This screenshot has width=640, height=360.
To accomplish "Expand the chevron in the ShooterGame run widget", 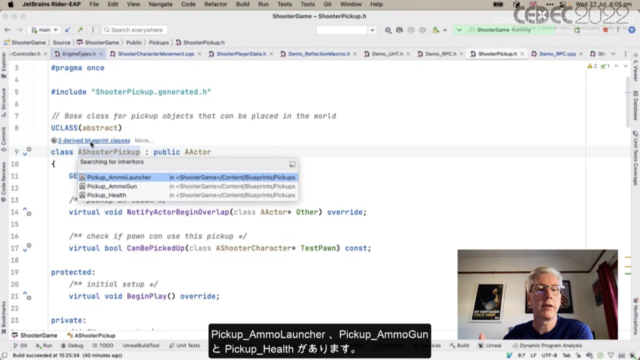I will (459, 30).
